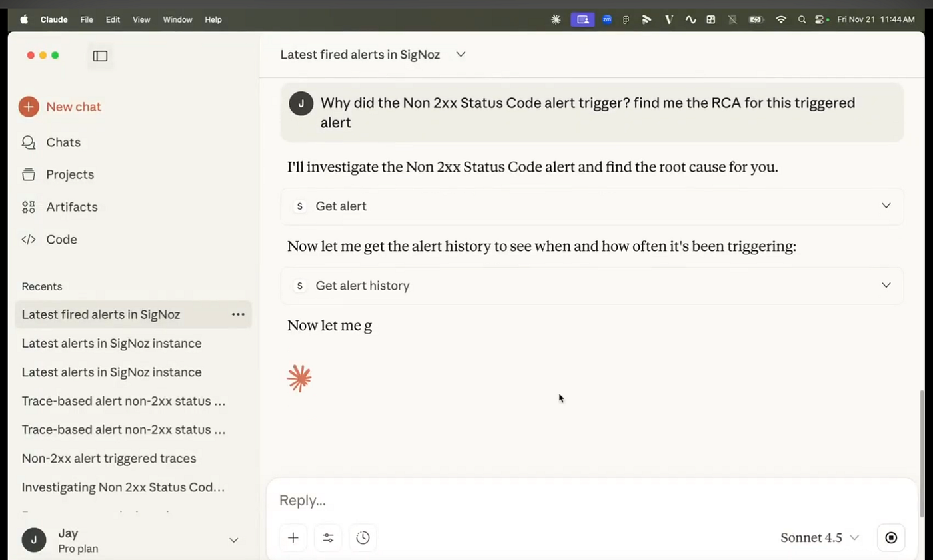Click the plus attachment button below Reply

(293, 537)
